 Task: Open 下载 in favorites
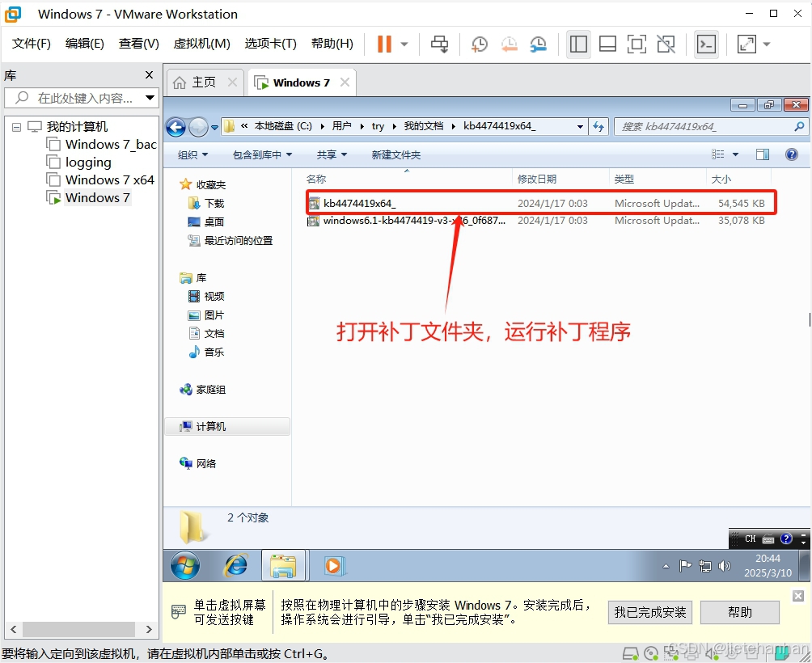(x=206, y=204)
